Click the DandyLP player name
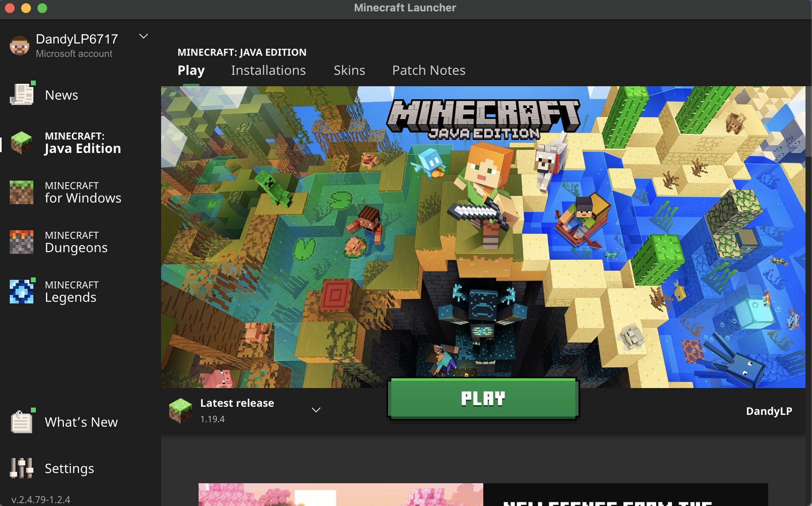Image resolution: width=812 pixels, height=506 pixels. coord(769,411)
